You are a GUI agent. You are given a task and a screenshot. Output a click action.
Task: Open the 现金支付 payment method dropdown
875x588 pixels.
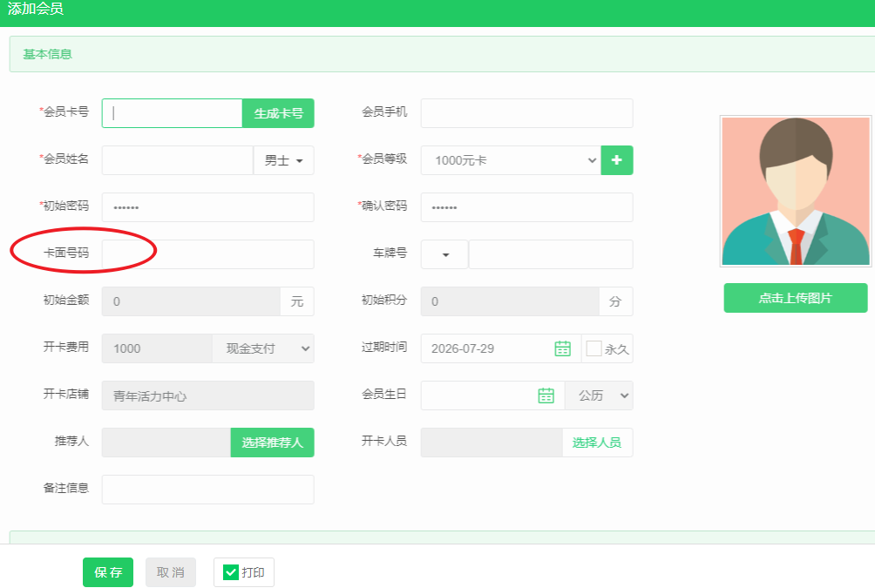[x=263, y=348]
